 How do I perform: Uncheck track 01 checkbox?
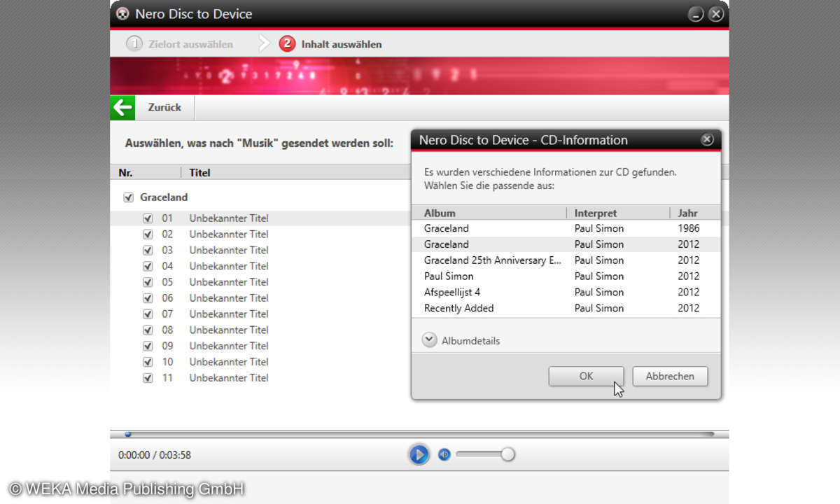[148, 218]
